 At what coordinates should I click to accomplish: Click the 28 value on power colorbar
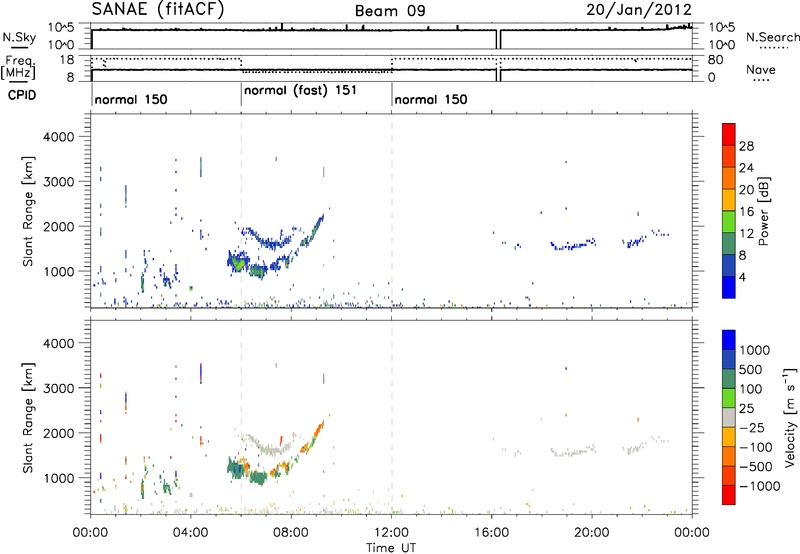tap(746, 146)
